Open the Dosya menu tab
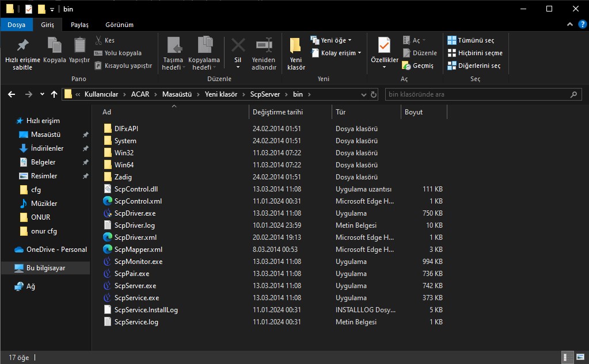The image size is (589, 364). pyautogui.click(x=16, y=25)
